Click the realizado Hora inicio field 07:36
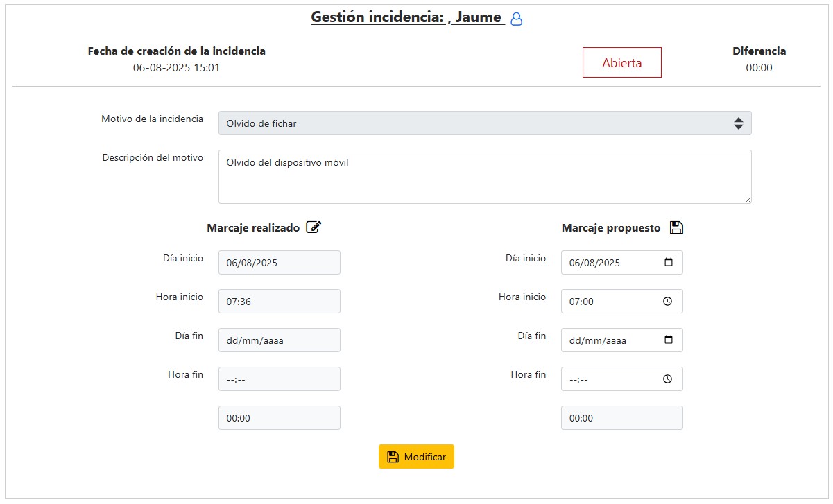Viewport: 833px width, 504px height. [x=280, y=302]
